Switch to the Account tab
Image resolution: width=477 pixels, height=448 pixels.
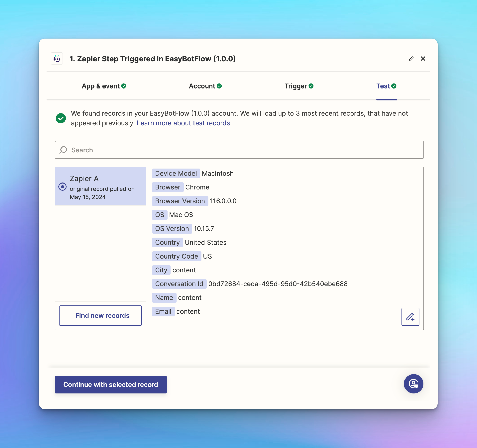205,86
